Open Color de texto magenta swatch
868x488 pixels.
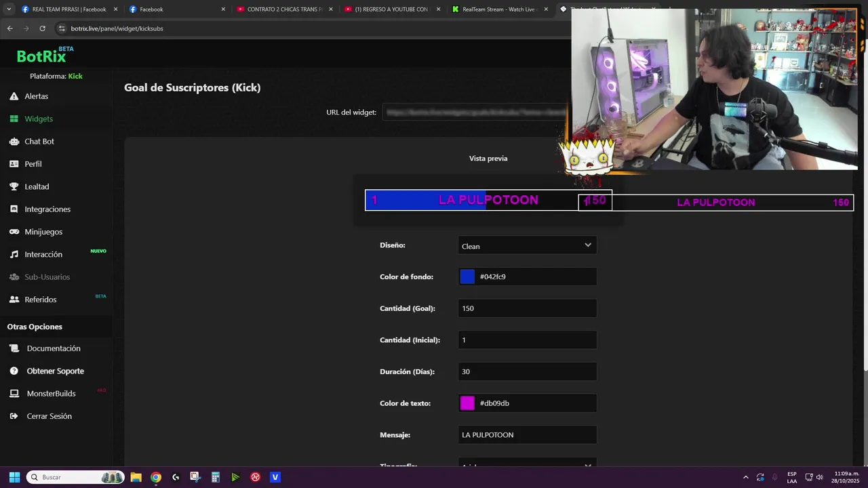pos(467,403)
